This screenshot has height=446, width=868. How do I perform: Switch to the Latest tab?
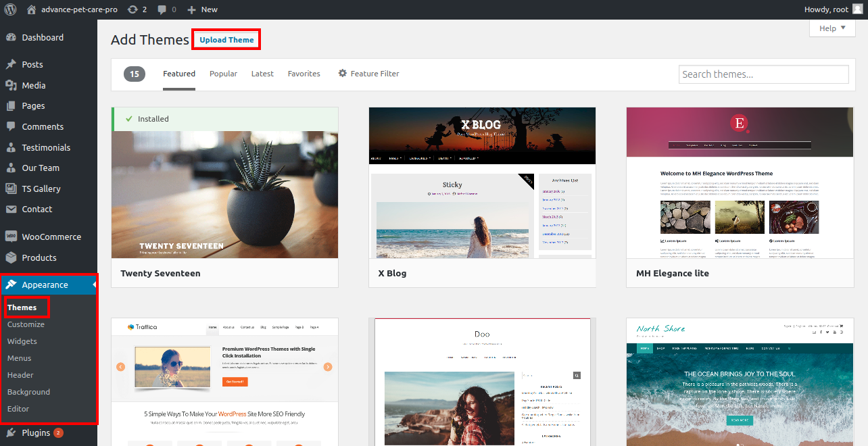pyautogui.click(x=262, y=74)
